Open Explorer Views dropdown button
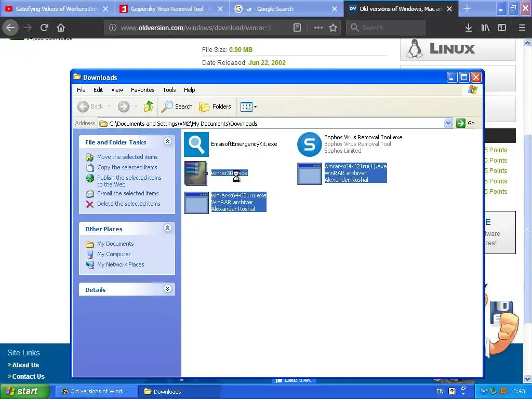The image size is (532, 399). coord(248,107)
